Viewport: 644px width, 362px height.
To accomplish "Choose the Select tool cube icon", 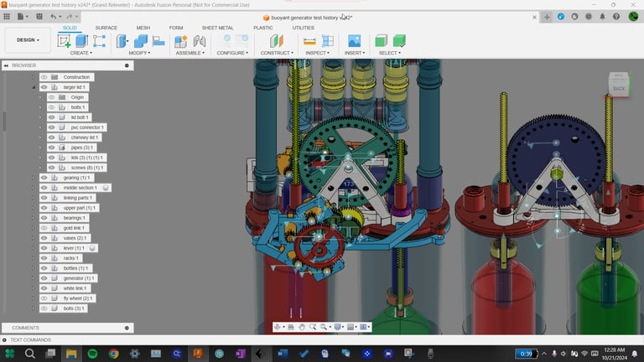I will pyautogui.click(x=382, y=41).
